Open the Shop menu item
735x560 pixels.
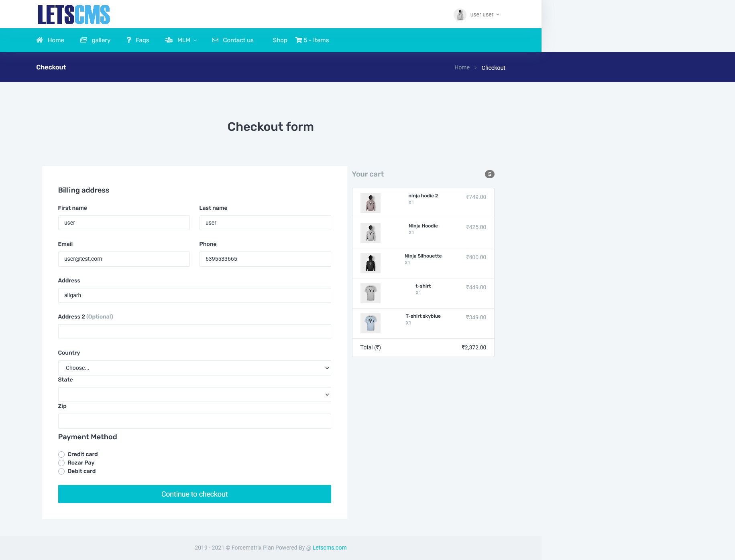tap(280, 40)
